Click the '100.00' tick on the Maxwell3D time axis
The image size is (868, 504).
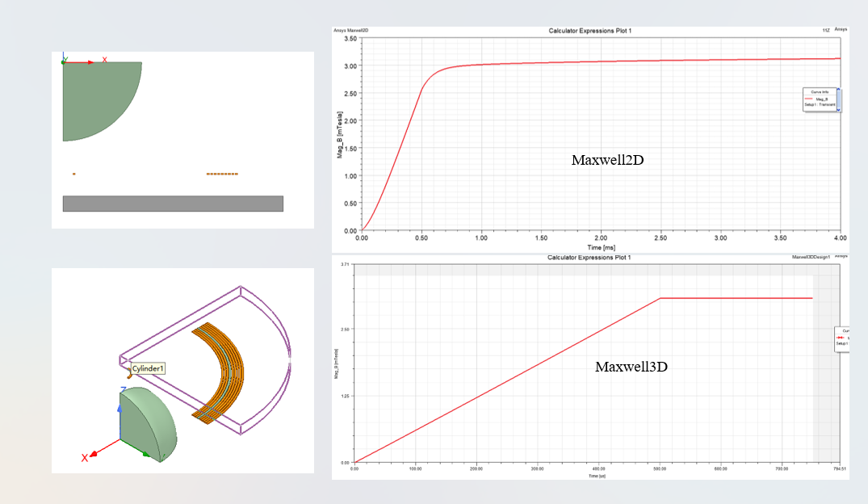coord(415,468)
